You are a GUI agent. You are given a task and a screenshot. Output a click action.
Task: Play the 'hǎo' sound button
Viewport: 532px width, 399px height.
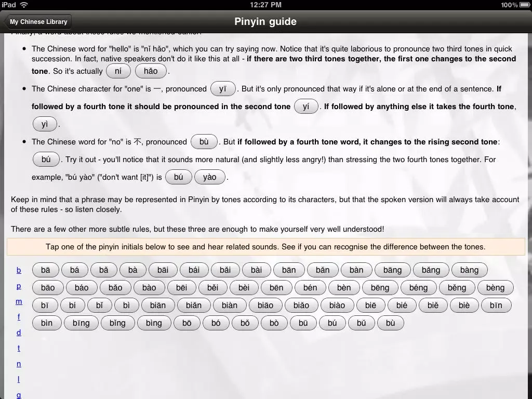151,71
